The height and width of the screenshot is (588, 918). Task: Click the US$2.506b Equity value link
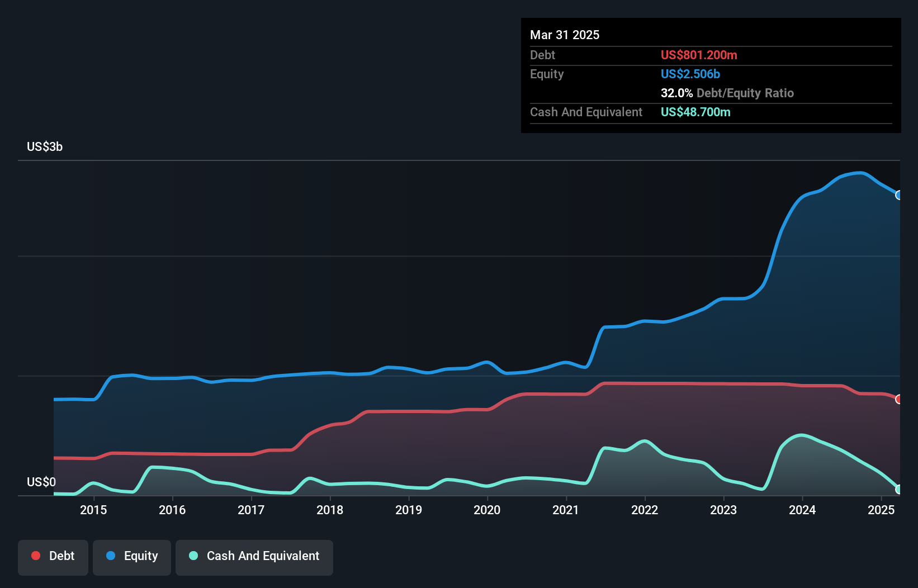coord(690,74)
